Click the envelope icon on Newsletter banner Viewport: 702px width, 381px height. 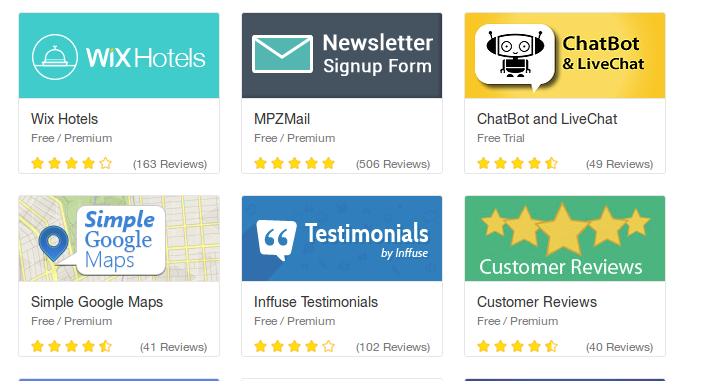(282, 54)
